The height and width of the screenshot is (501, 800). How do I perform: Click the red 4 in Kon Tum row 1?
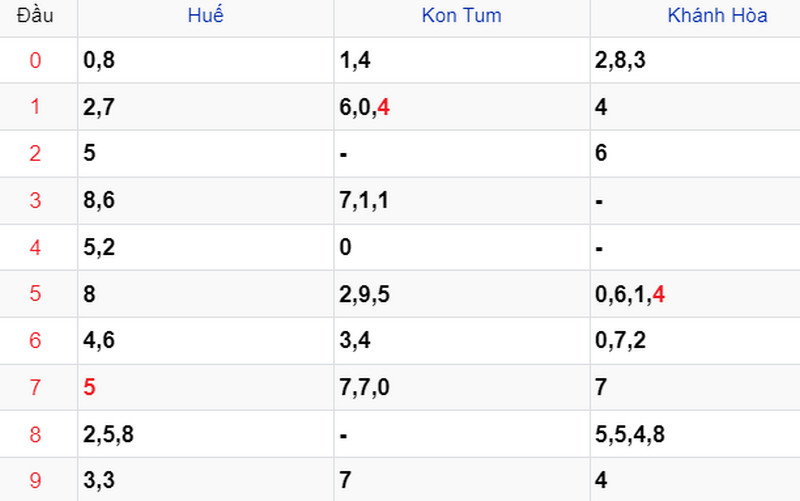(383, 107)
